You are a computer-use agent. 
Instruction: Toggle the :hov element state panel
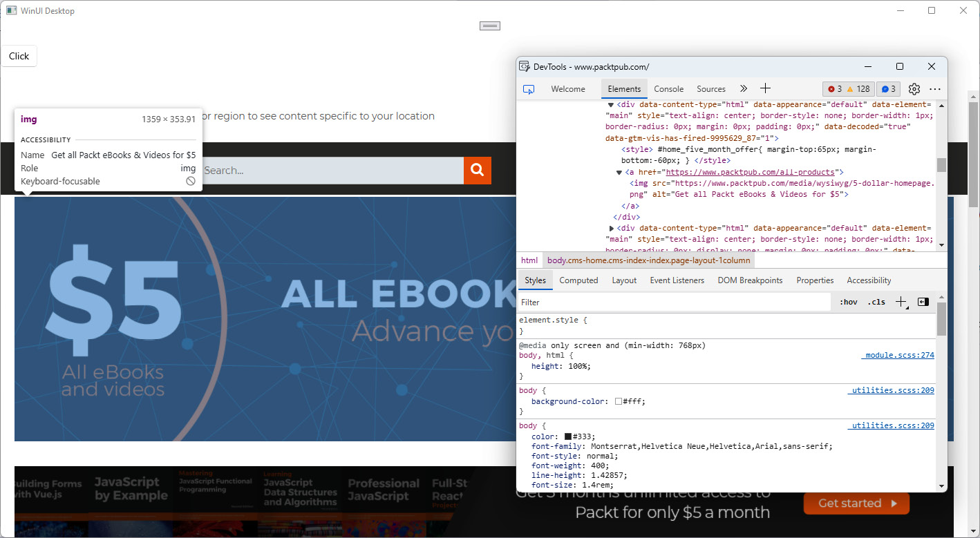point(848,302)
